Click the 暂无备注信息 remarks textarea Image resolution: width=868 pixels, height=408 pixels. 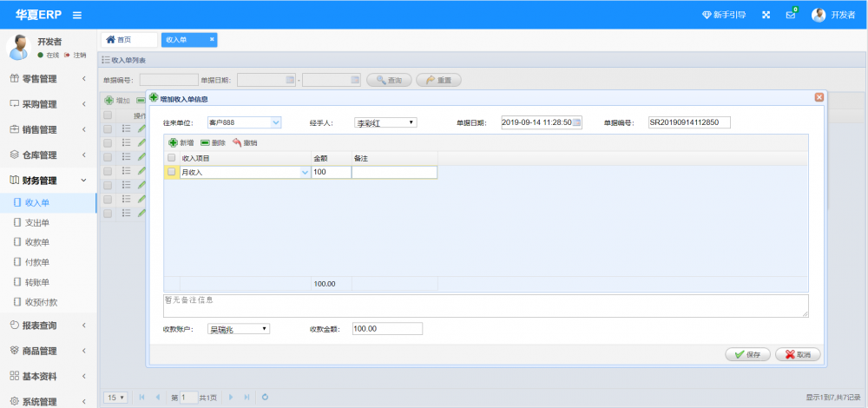pyautogui.click(x=486, y=306)
